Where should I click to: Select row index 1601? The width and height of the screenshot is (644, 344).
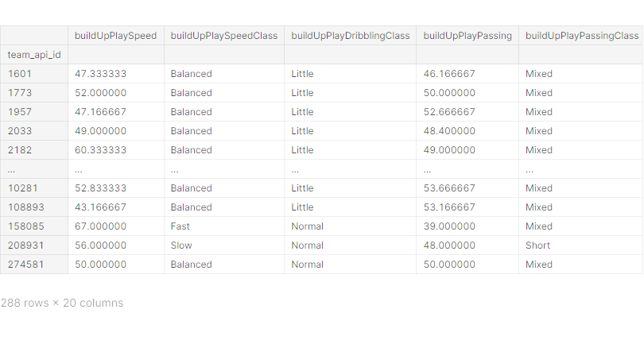(20, 74)
